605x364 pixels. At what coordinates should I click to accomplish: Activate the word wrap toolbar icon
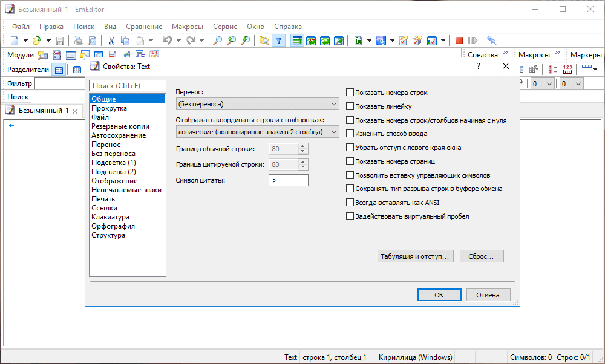pyautogui.click(x=297, y=39)
